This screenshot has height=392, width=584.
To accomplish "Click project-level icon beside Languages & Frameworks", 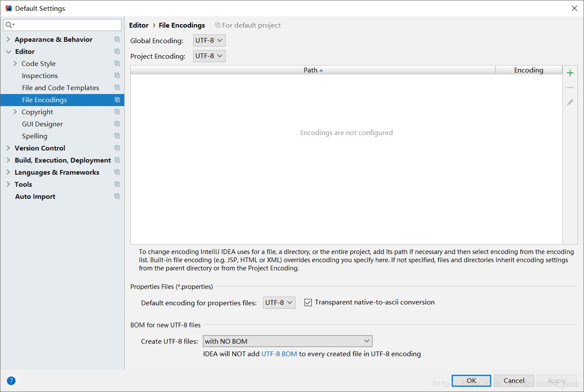I will coord(117,172).
